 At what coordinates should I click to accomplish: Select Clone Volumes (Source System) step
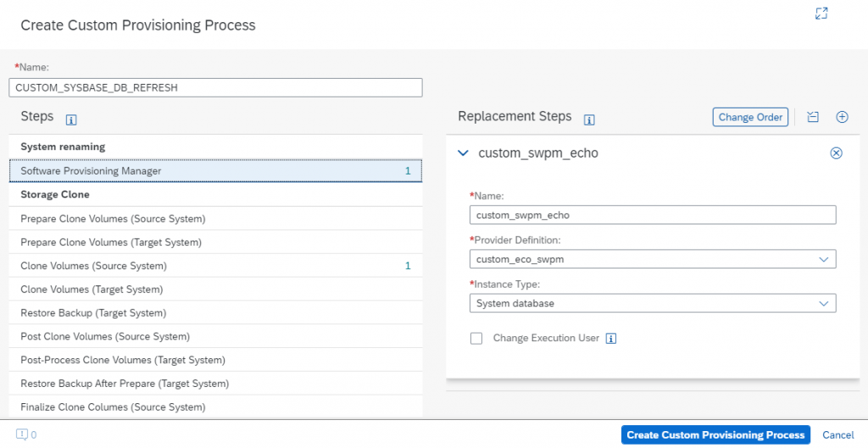pyautogui.click(x=215, y=266)
